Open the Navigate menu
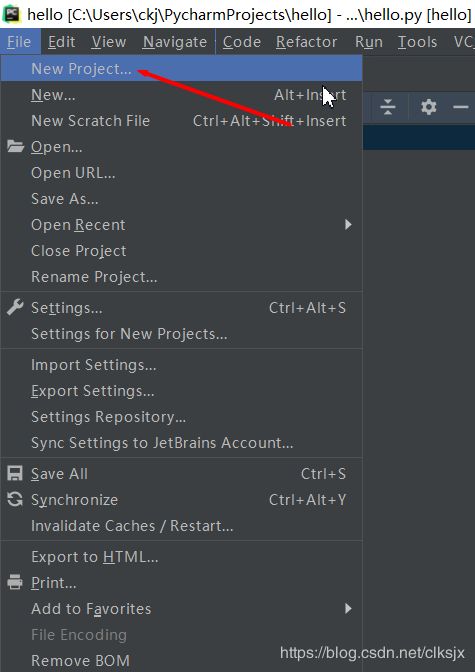 pyautogui.click(x=175, y=42)
